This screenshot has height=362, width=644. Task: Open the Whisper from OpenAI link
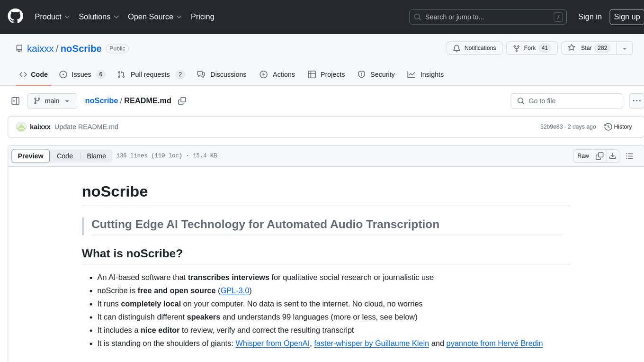tap(273, 343)
